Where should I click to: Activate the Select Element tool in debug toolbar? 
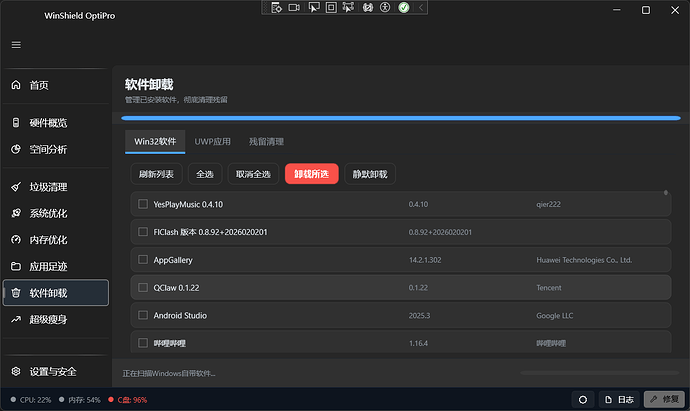[314, 7]
